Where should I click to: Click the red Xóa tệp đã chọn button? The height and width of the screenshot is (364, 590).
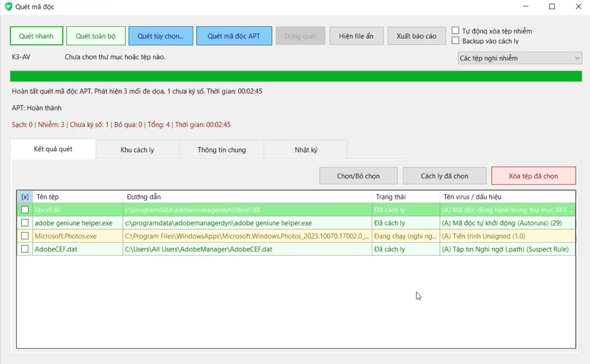[533, 176]
